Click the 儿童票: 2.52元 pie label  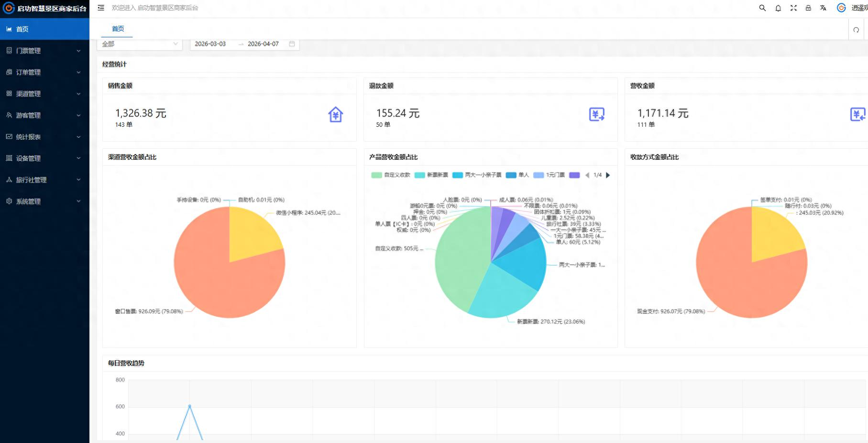click(568, 218)
